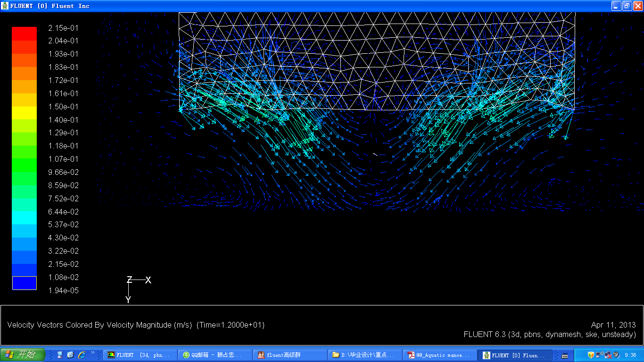Click the Time=1.2000e+01 text
This screenshot has width=644, height=362.
coord(231,325)
